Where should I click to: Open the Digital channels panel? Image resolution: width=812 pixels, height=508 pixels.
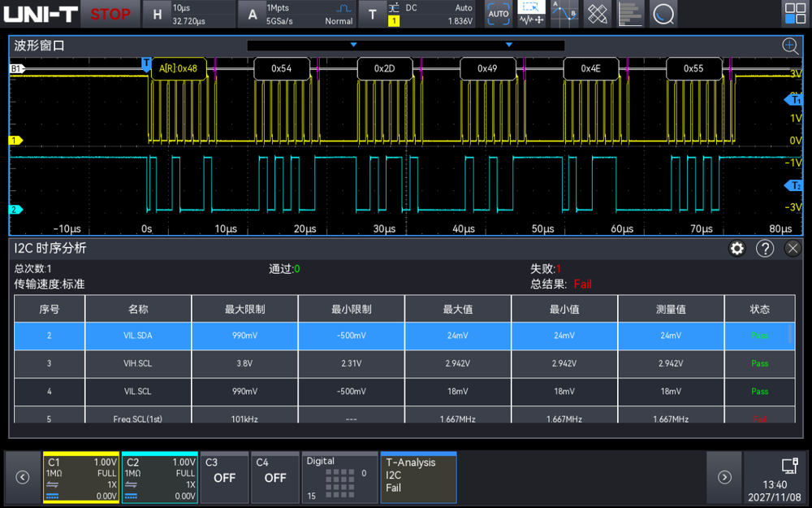(339, 477)
